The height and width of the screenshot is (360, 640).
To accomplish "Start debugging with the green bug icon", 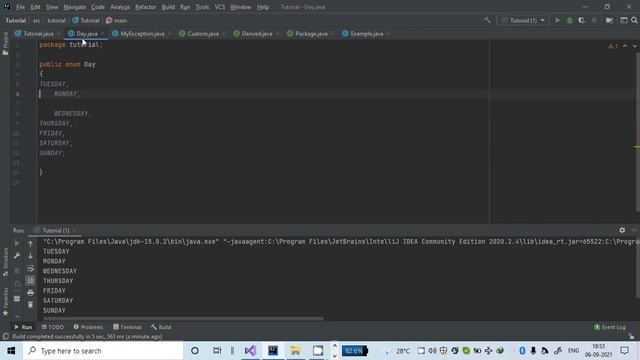I will [x=569, y=20].
